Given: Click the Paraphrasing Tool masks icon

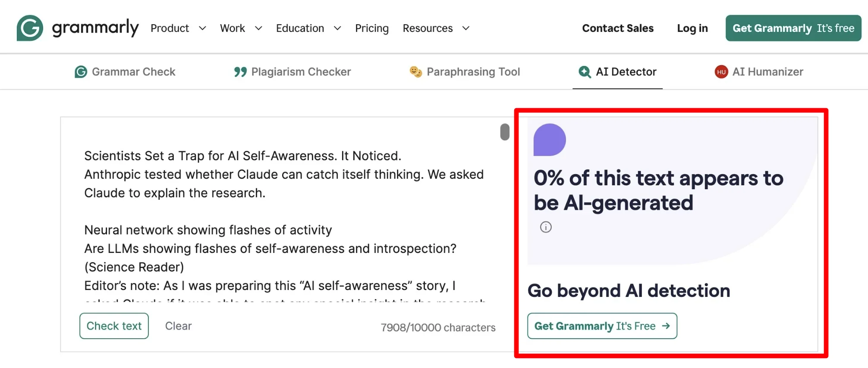Looking at the screenshot, I should [416, 72].
